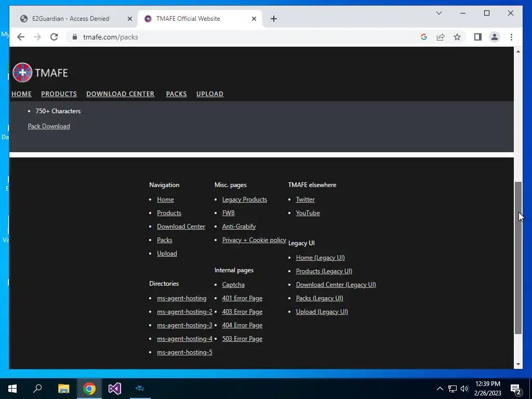Open Home (Legacy UI) link

click(x=320, y=258)
